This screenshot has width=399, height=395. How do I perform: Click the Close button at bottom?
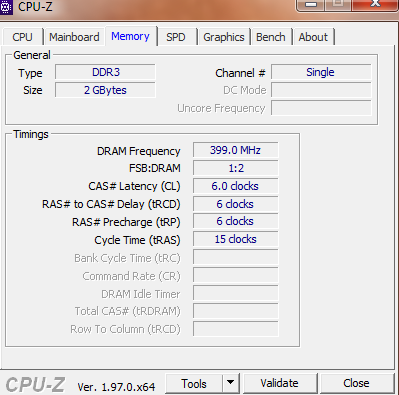tap(356, 383)
